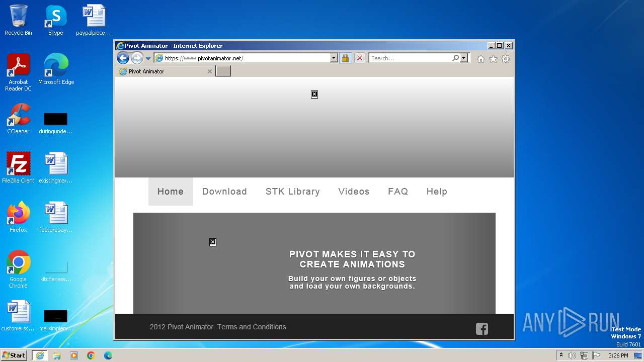Viewport: 644px width, 362px height.
Task: Open media player from the taskbar
Action: [74, 355]
